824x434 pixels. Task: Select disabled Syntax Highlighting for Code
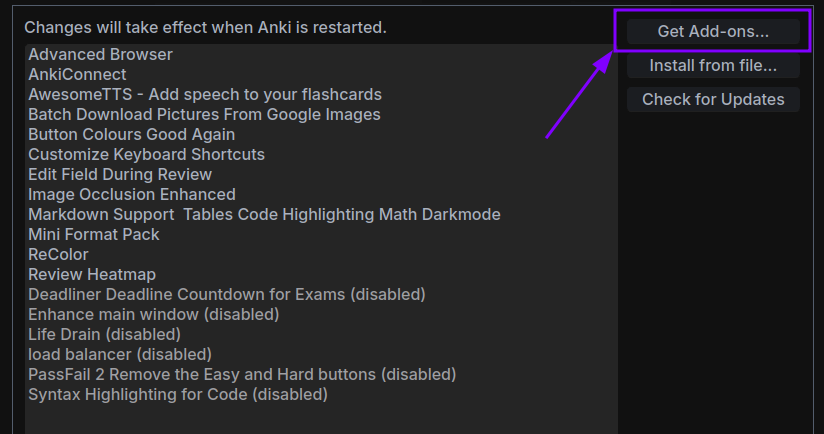coord(178,394)
